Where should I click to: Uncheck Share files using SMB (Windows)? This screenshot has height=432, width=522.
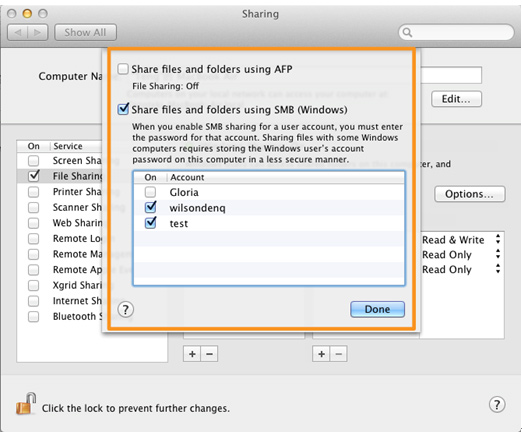[x=123, y=109]
